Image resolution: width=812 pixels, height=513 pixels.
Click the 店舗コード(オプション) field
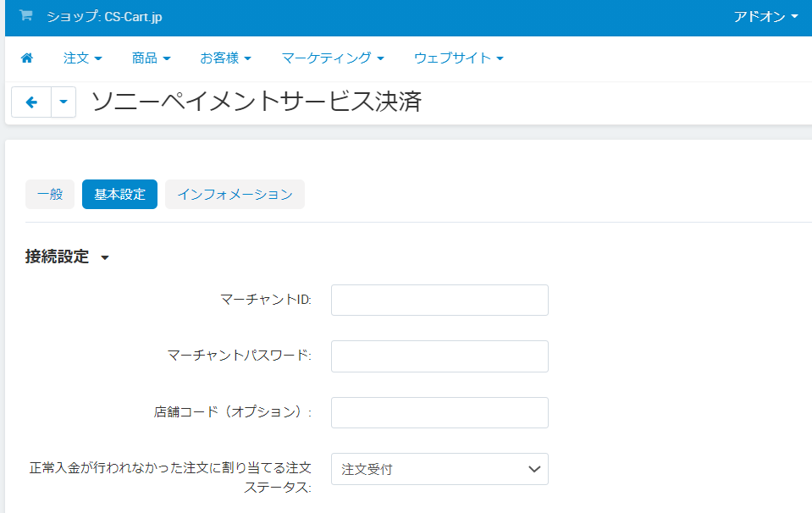[x=439, y=412]
